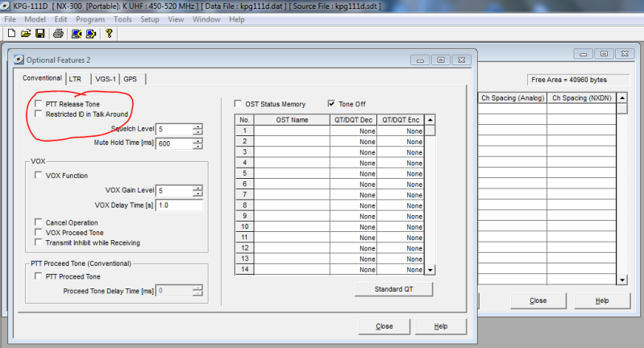
Task: Click the VOX Delay Time input field
Action: 179,205
